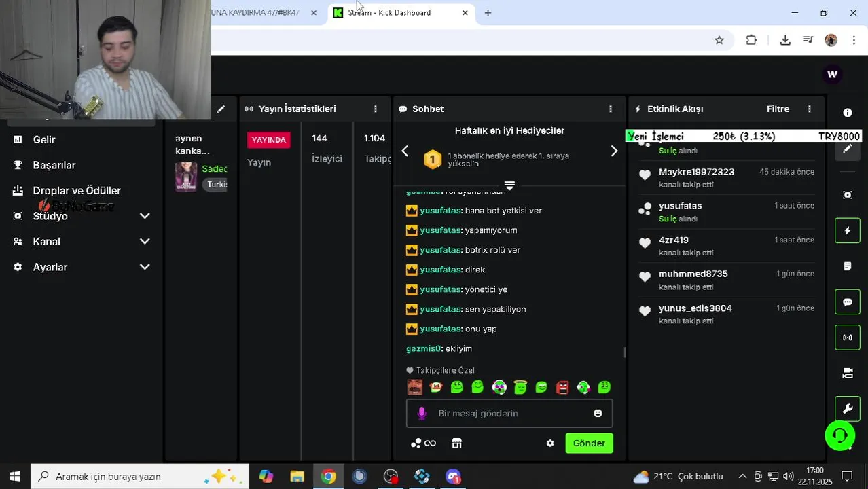Viewport: 868px width, 489px height.
Task: Click the purple microphone icon in chat box
Action: click(422, 413)
